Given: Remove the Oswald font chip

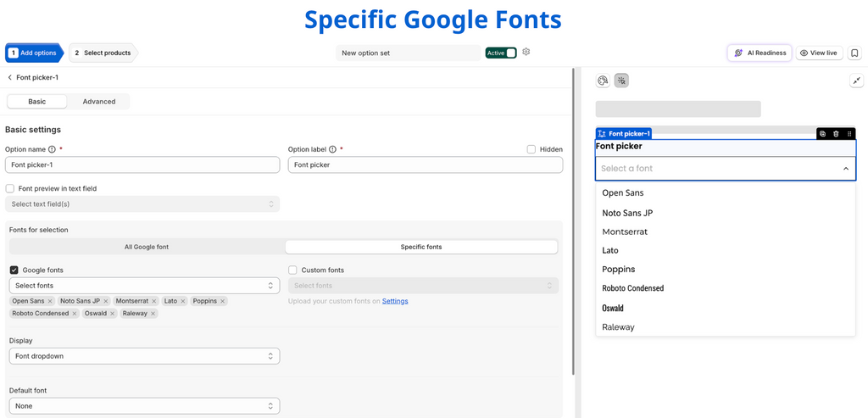Looking at the screenshot, I should (113, 314).
